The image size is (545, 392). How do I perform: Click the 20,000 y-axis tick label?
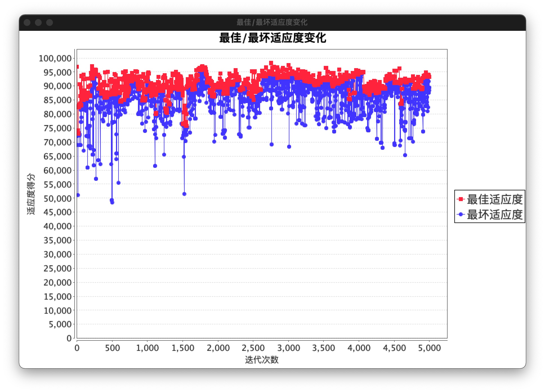click(57, 282)
